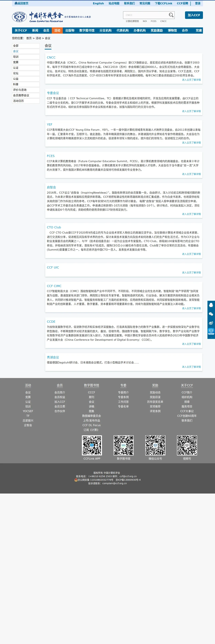The height and width of the screenshot is (644, 215).
Task: Click 进入主页了解详情 in the CNCC card
Action: click(x=191, y=80)
